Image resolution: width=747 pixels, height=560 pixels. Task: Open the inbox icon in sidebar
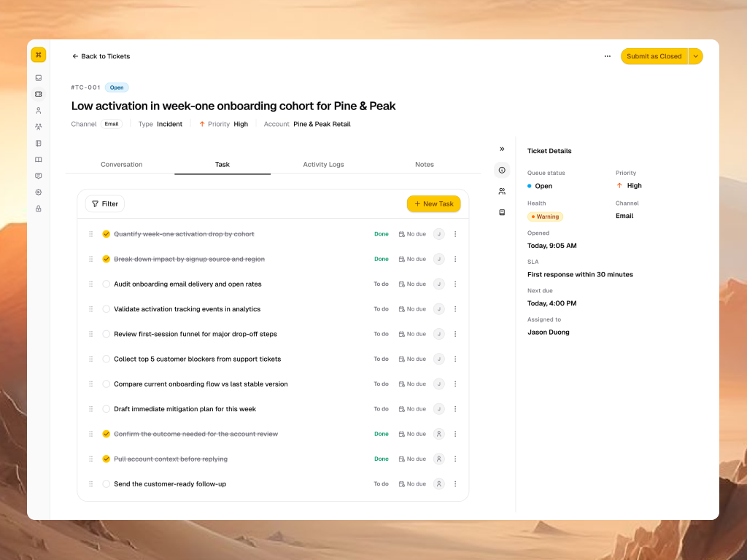tap(39, 77)
